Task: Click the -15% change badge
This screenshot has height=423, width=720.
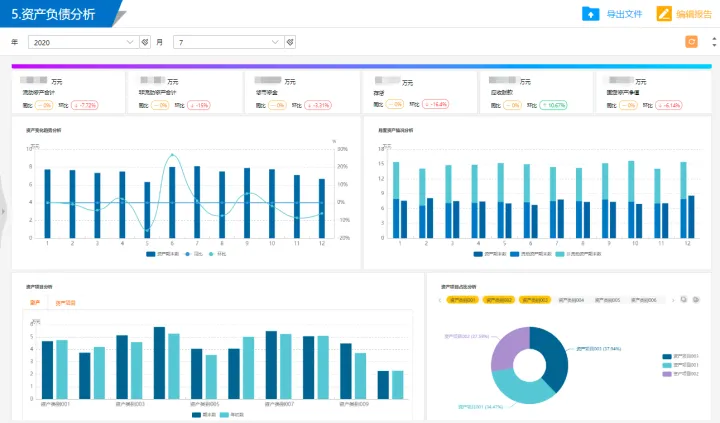Action: [199, 105]
